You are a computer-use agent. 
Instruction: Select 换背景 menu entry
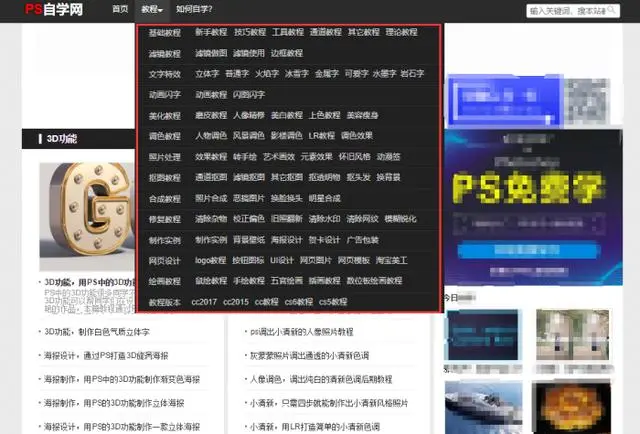(x=389, y=177)
